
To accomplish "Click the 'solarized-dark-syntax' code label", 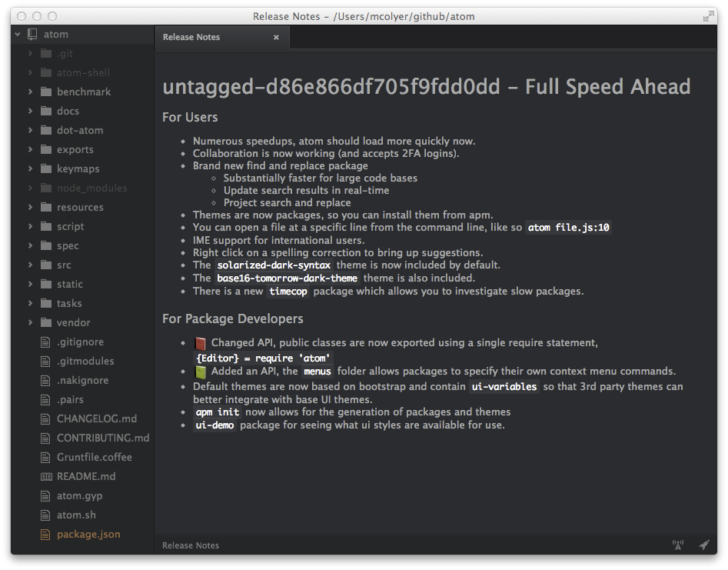I will (x=274, y=265).
